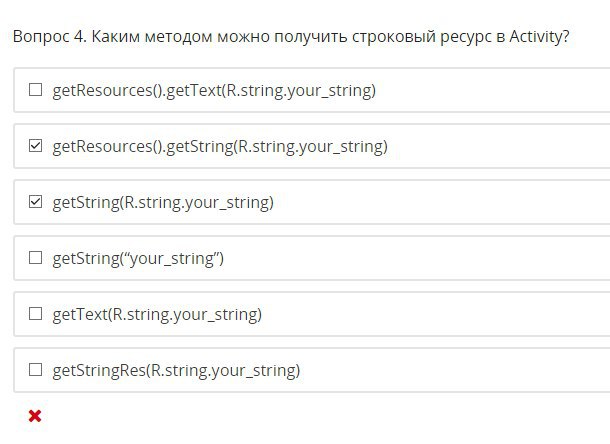
Task: Click the getResources().getText(R.string.your_string) label text
Action: click(214, 91)
